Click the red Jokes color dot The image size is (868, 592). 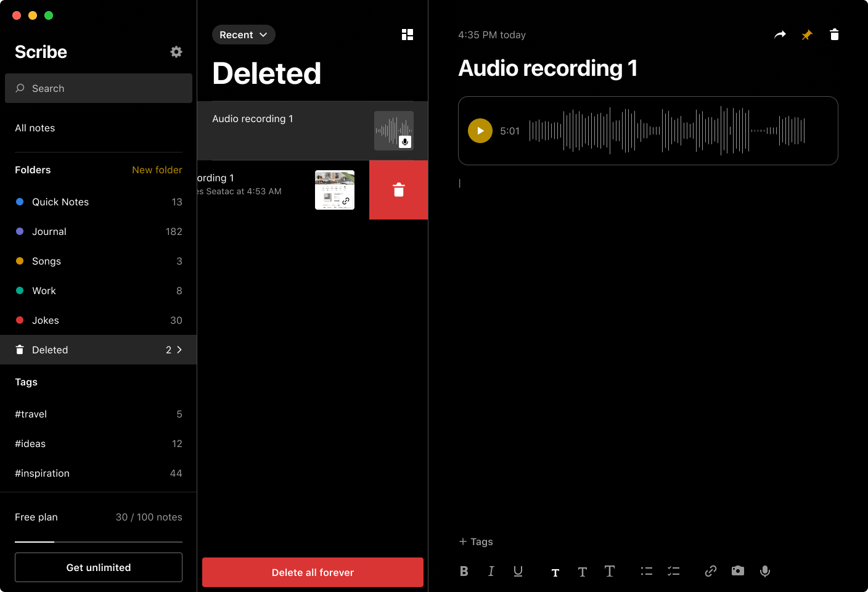click(20, 320)
